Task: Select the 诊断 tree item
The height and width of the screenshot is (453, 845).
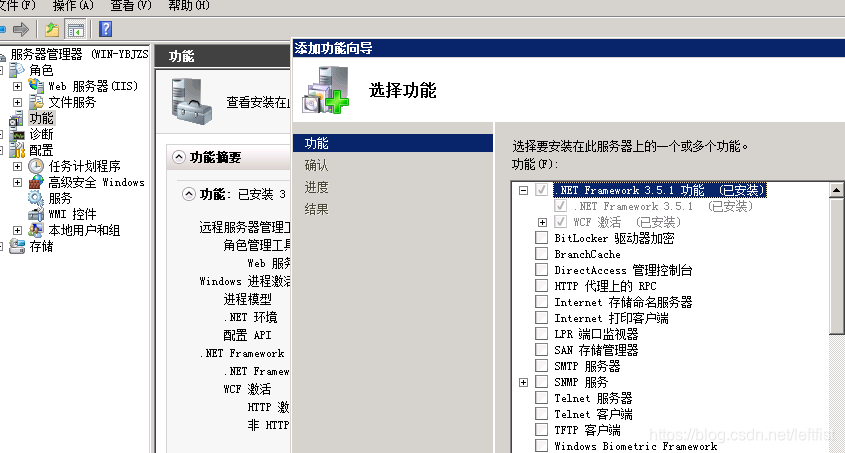Action: click(41, 134)
